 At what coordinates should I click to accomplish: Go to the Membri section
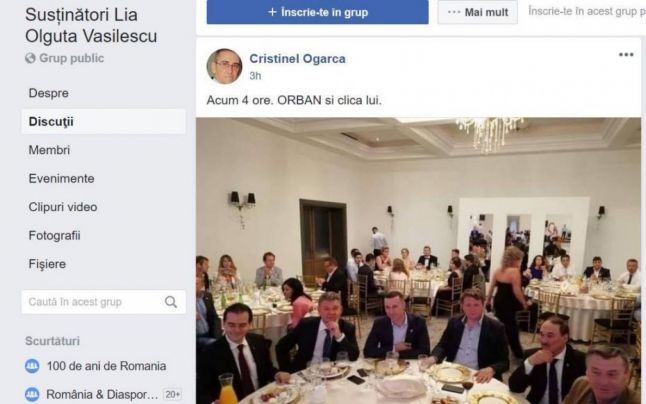click(x=49, y=150)
